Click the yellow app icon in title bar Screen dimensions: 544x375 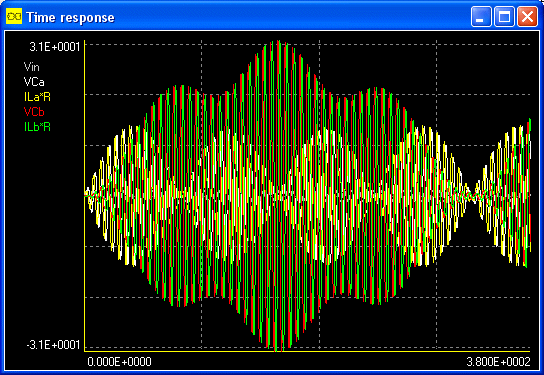[x=14, y=17]
